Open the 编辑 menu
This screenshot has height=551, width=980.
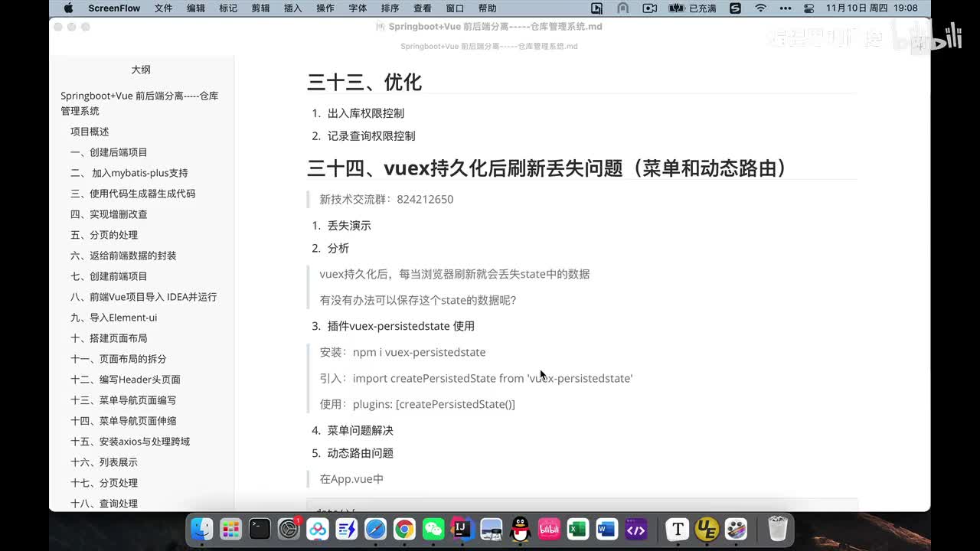(196, 8)
